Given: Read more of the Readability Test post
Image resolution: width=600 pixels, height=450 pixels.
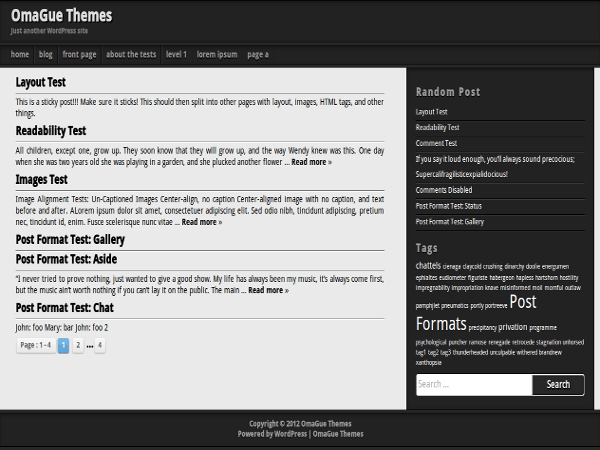Looking at the screenshot, I should (x=311, y=162).
